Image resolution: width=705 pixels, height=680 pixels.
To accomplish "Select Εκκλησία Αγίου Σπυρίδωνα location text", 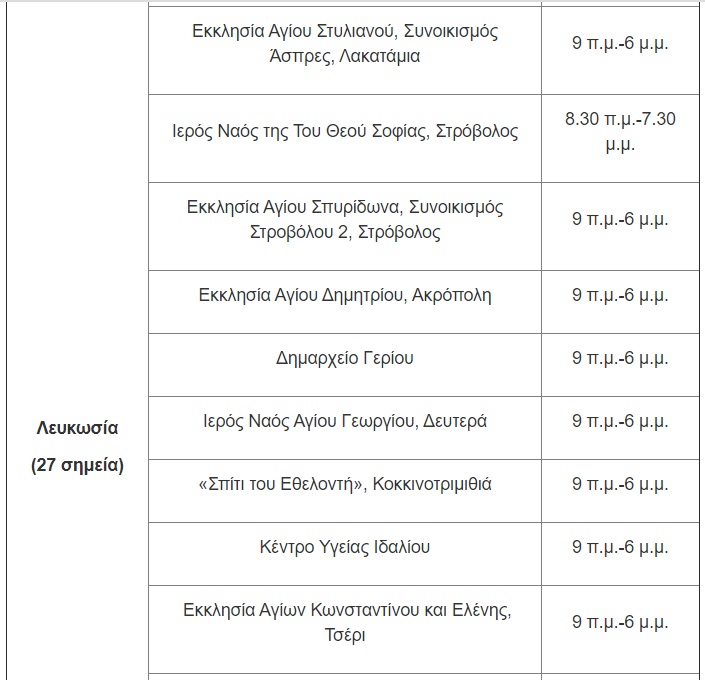I will [345, 220].
